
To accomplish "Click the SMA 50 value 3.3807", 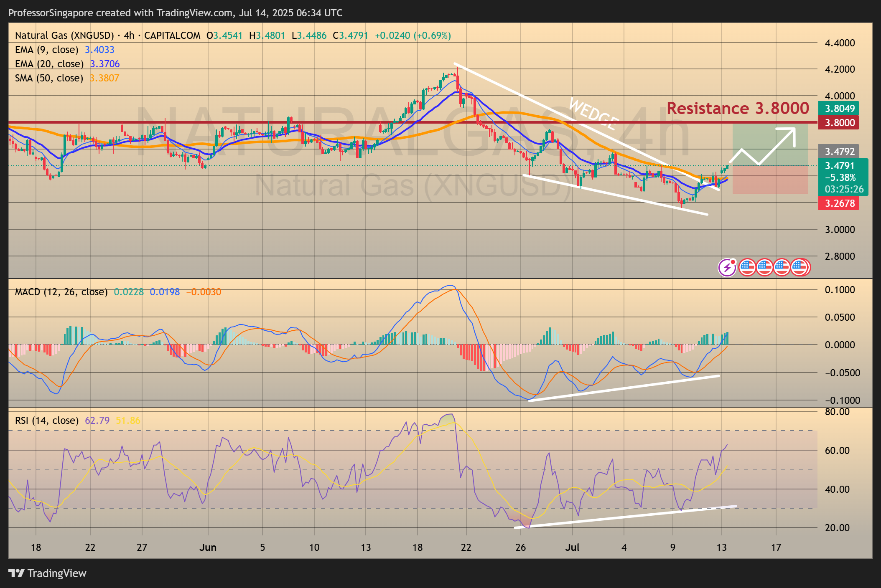I will (x=104, y=78).
